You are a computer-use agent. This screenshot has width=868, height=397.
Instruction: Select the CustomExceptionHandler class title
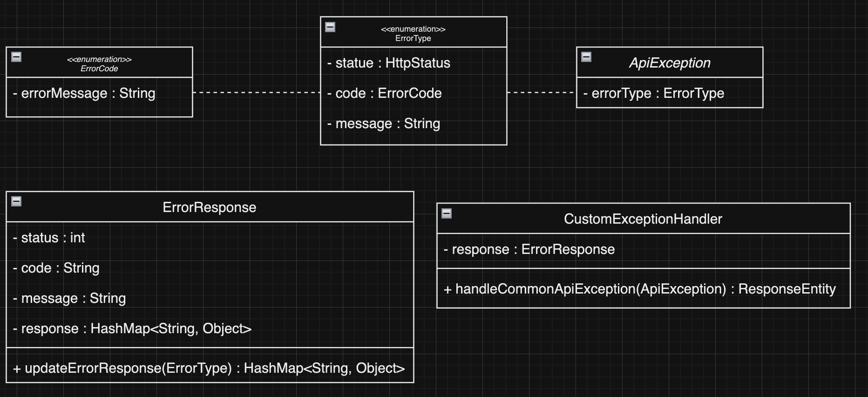pyautogui.click(x=643, y=219)
